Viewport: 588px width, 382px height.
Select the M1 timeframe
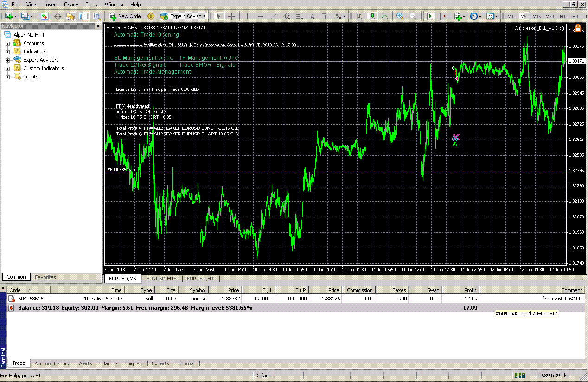tap(511, 16)
